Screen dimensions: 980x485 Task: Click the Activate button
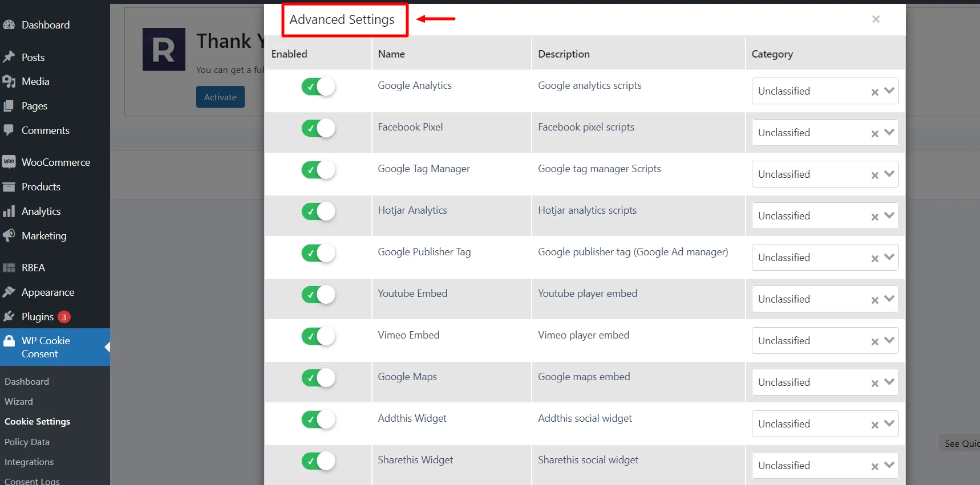point(220,97)
